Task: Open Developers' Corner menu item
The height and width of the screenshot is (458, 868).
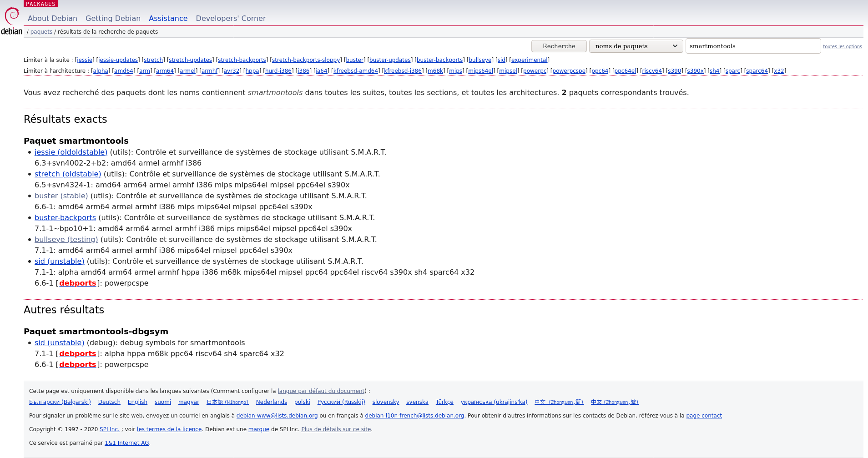Action: click(x=231, y=18)
